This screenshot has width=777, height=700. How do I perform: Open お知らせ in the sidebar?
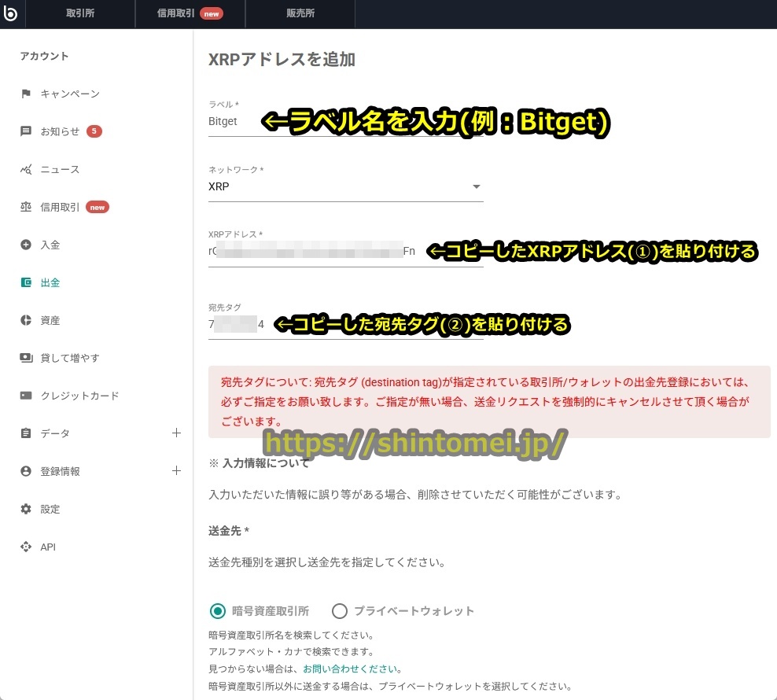(x=60, y=131)
